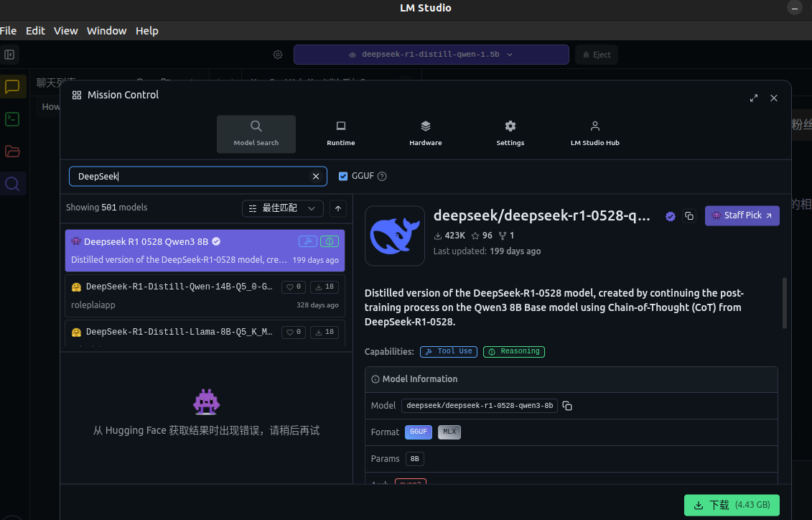Viewport: 812px width, 520px height.
Task: Switch to the LM Studio Hub tab
Action: coord(594,134)
